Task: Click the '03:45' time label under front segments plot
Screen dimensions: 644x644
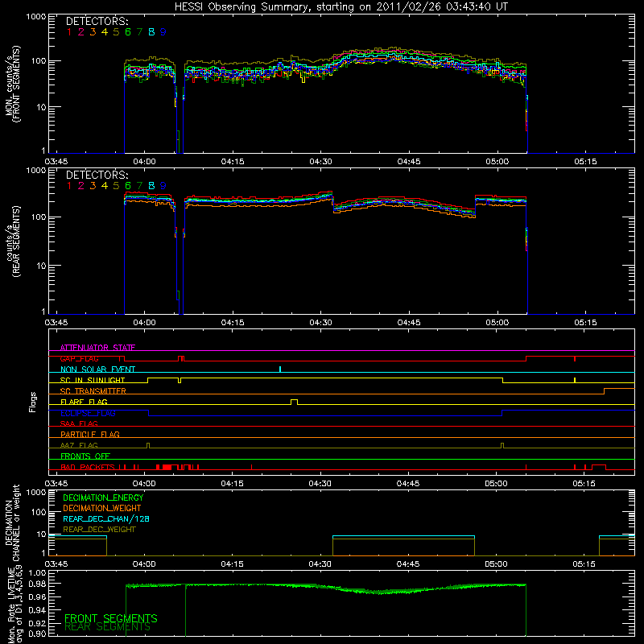Action: tap(56, 162)
